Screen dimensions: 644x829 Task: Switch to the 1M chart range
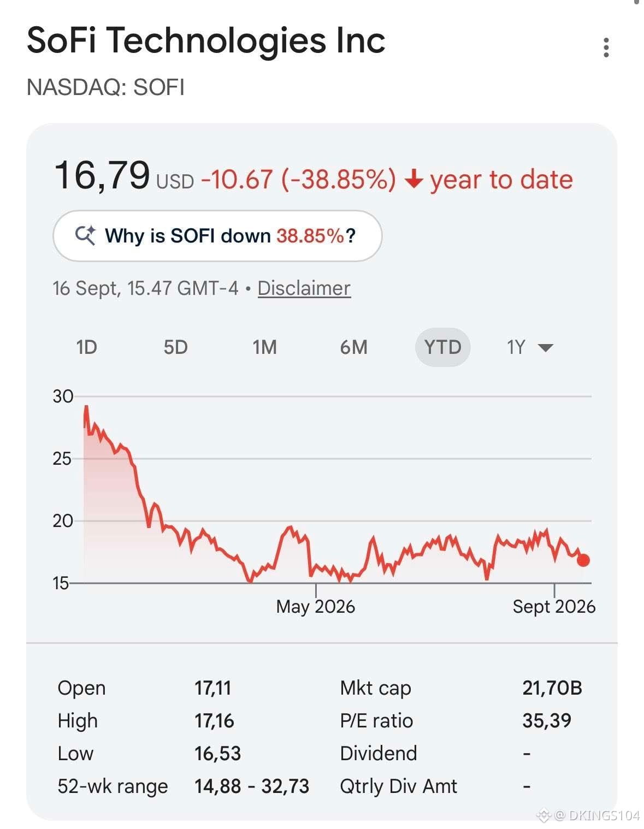[264, 347]
